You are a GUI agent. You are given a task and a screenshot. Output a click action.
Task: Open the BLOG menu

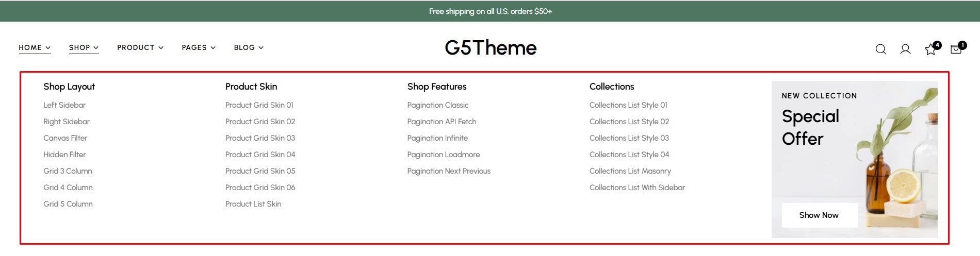[249, 47]
